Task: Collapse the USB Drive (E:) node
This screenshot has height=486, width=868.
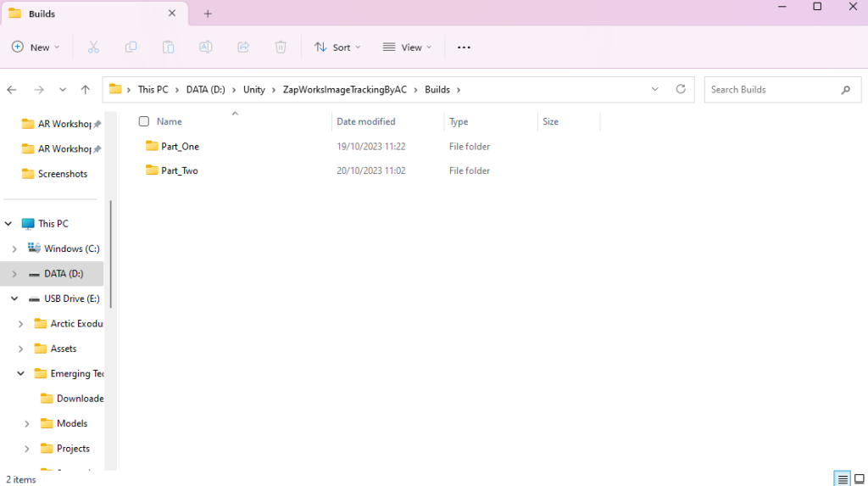Action: pyautogui.click(x=14, y=299)
